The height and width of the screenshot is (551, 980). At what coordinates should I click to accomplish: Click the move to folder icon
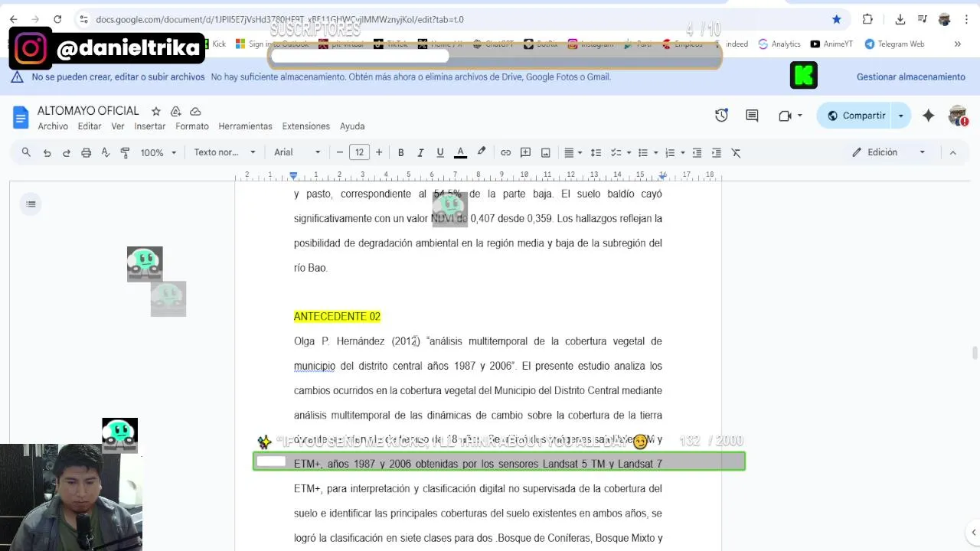coord(176,111)
